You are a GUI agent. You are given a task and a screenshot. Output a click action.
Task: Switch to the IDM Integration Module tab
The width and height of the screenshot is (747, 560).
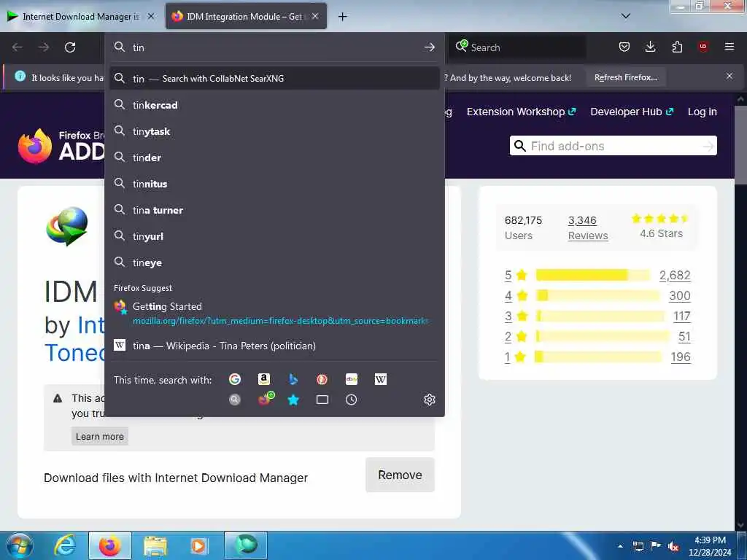(246, 17)
